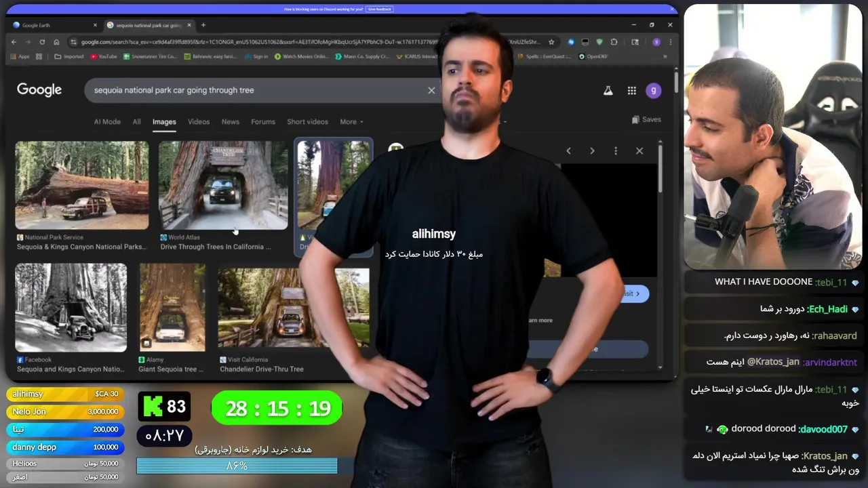Close the sequoia national park search tab
Viewport: 868px width, 488px height.
pyautogui.click(x=189, y=25)
